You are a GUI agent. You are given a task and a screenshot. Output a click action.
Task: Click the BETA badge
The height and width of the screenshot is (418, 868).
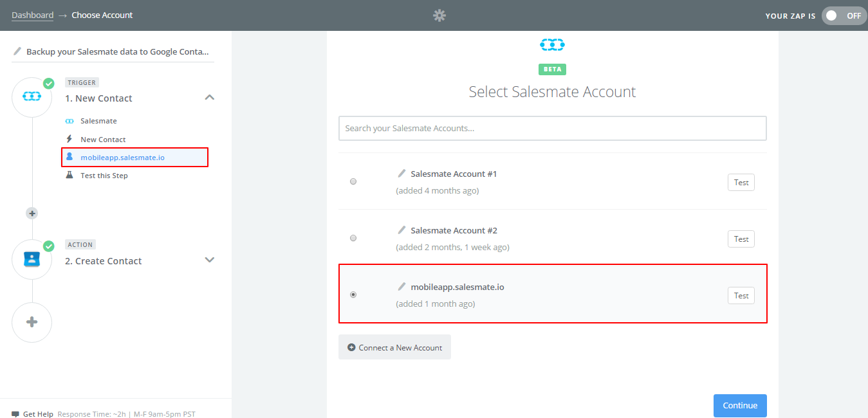point(552,69)
